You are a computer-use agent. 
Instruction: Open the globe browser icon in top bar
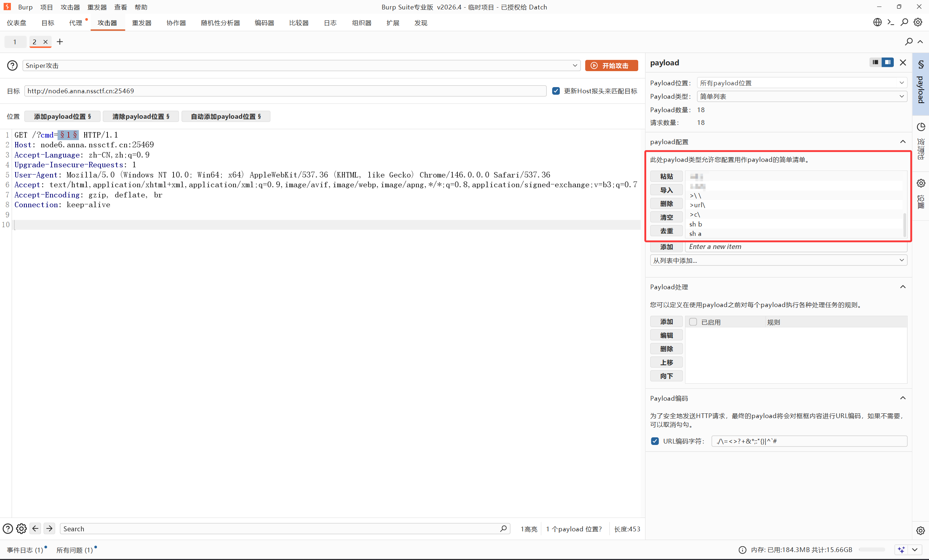click(x=877, y=22)
